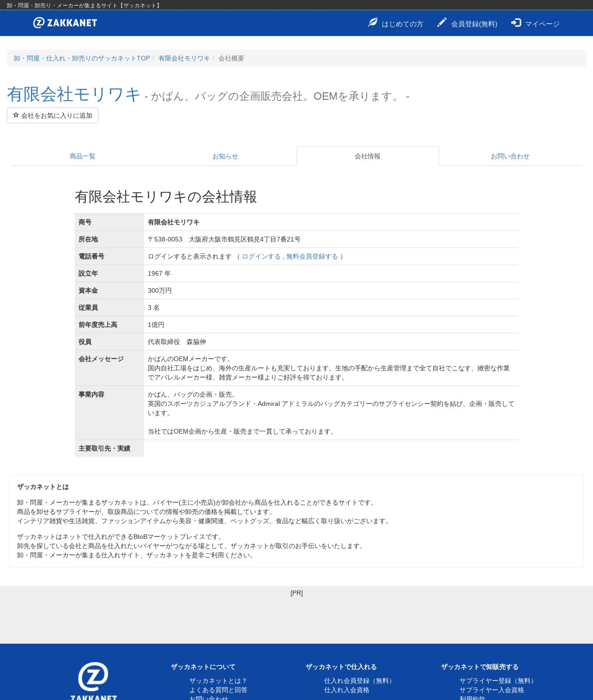Open footer link サプライヤー登録（無料）
Screen dimensions: 593x700
pos(498,681)
